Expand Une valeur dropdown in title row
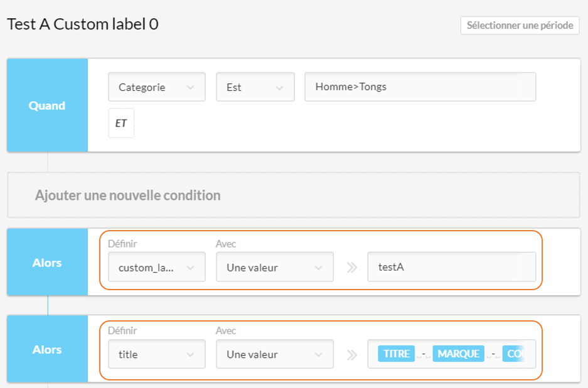The width and height of the screenshot is (588, 388). pos(275,354)
